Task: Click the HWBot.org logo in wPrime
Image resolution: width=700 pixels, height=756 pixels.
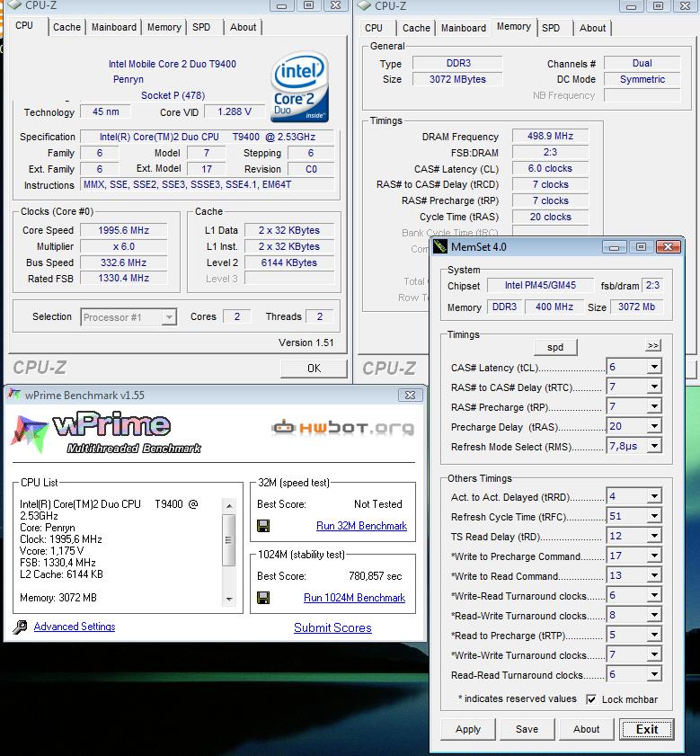Action: [342, 427]
